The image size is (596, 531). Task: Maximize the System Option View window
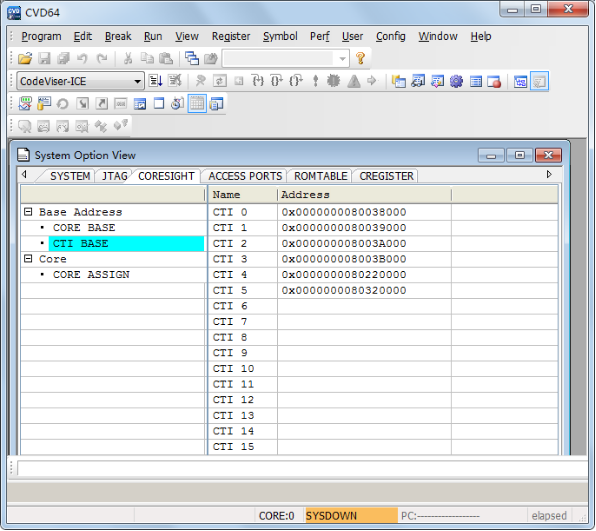(x=520, y=155)
